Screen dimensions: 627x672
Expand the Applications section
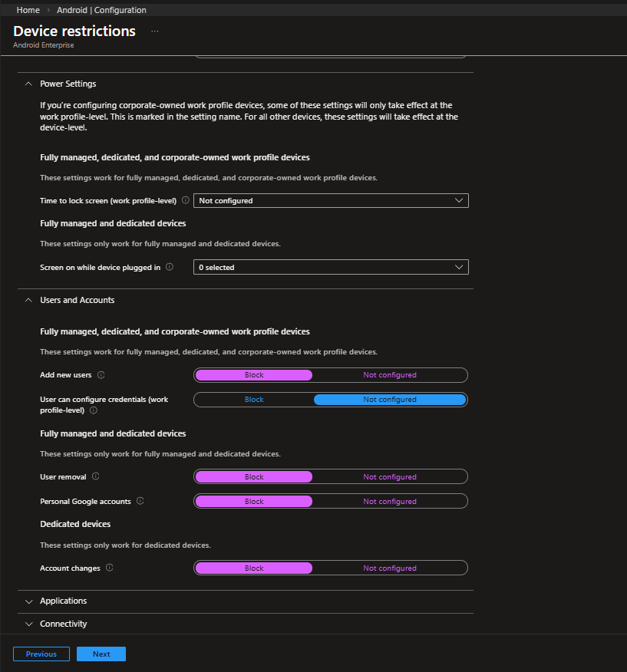click(x=63, y=601)
